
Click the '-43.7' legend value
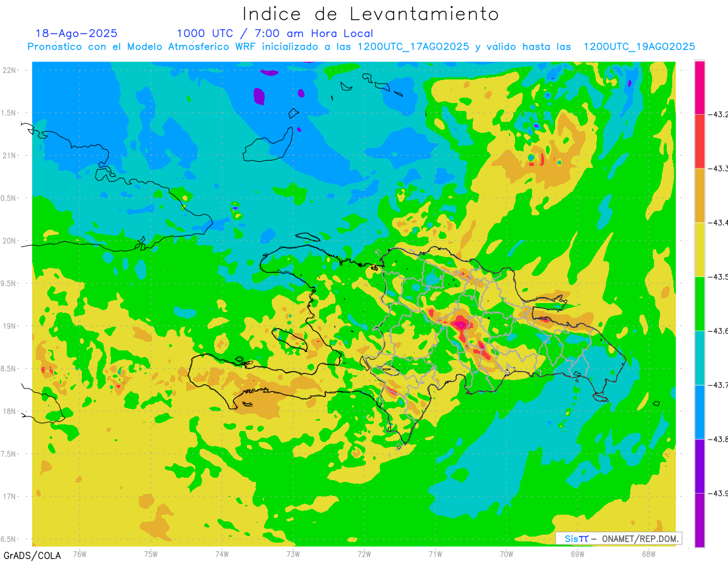click(718, 385)
